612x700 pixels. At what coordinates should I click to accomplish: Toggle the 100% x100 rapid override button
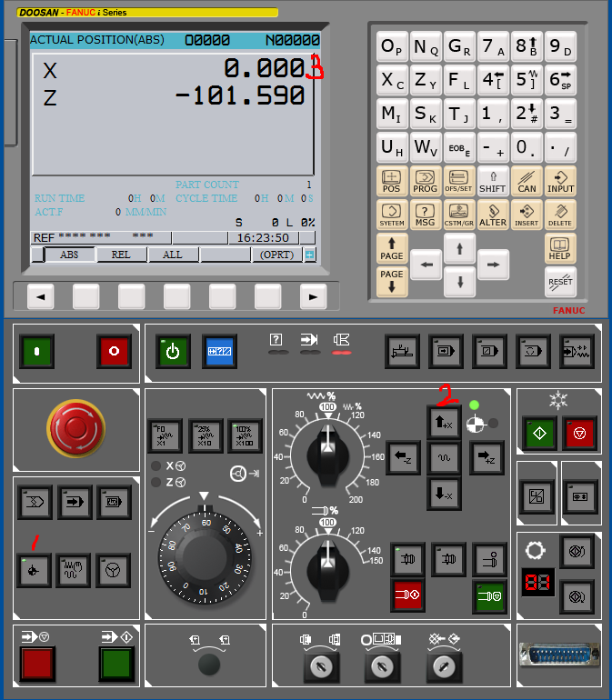[245, 435]
